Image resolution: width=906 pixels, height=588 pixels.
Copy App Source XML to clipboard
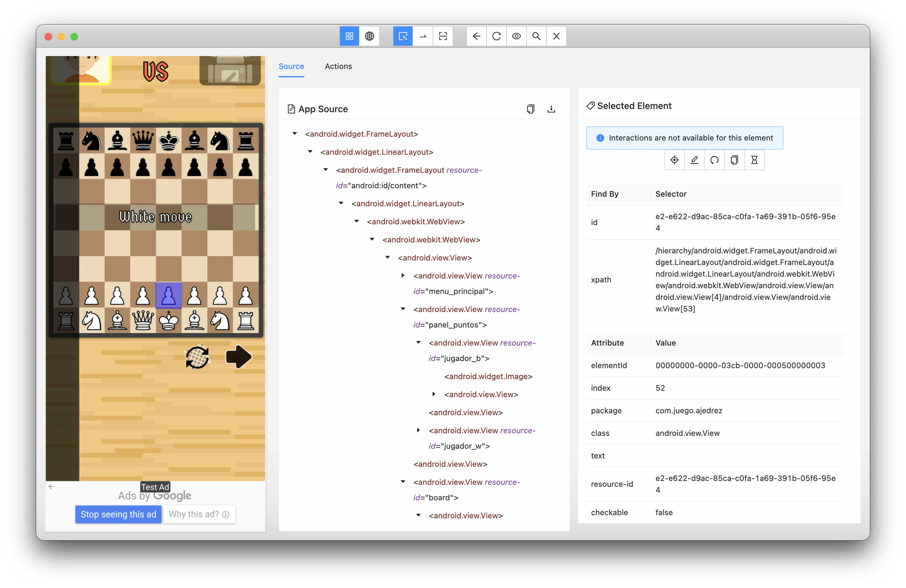pyautogui.click(x=530, y=109)
